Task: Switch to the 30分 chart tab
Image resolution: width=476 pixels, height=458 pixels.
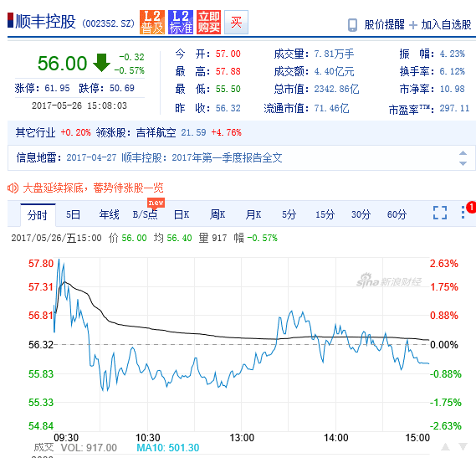Action: (361, 215)
